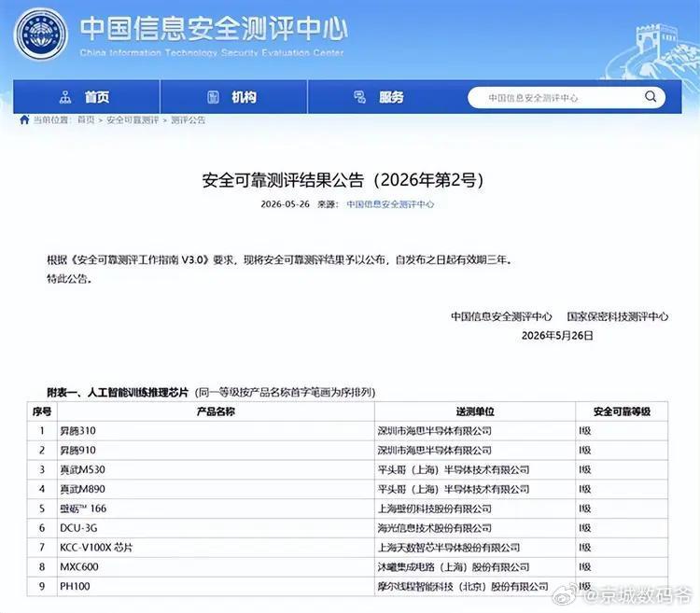The height and width of the screenshot is (613, 700).
Task: Click the I级 rating in the 昇腾310 row
Action: click(x=585, y=431)
